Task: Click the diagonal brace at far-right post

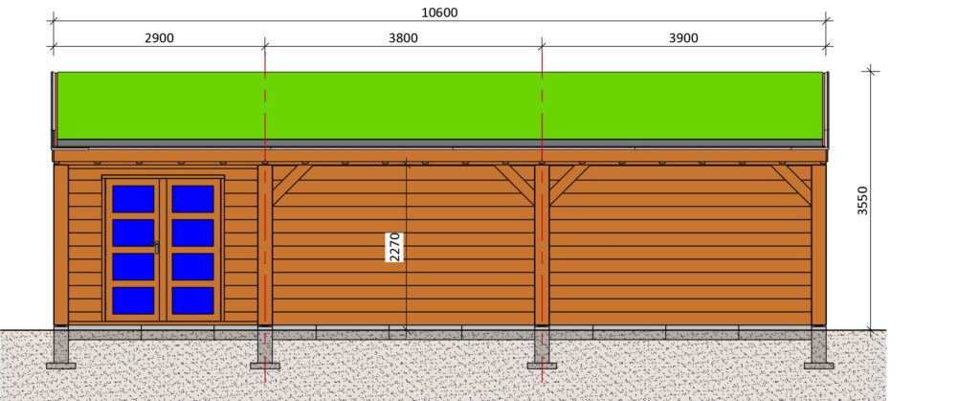Action: 791,183
